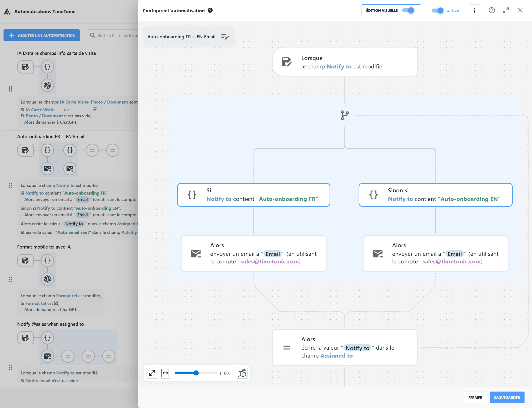
Task: Click the branch condition icon in flow
Action: click(345, 115)
